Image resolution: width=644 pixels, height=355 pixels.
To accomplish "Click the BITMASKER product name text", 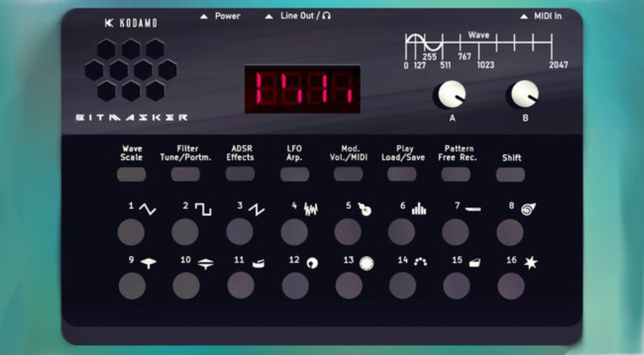I will point(132,117).
